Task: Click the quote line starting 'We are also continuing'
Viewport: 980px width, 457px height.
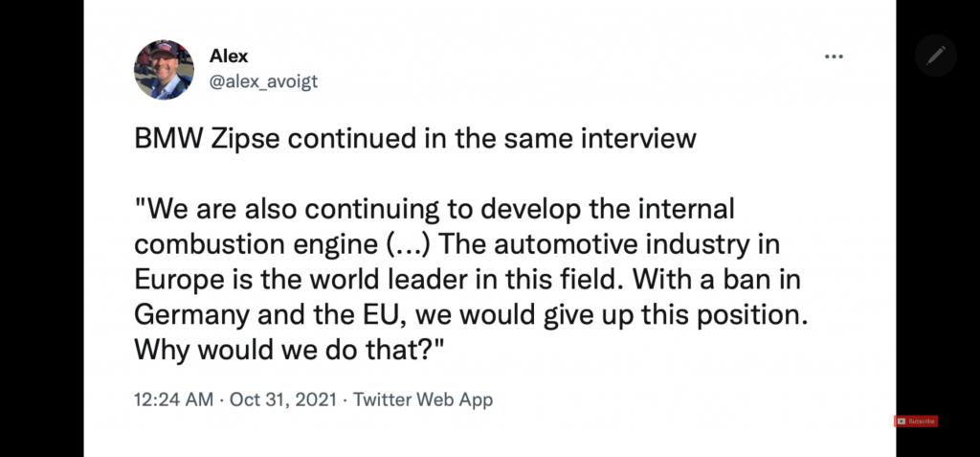Action: click(x=434, y=209)
